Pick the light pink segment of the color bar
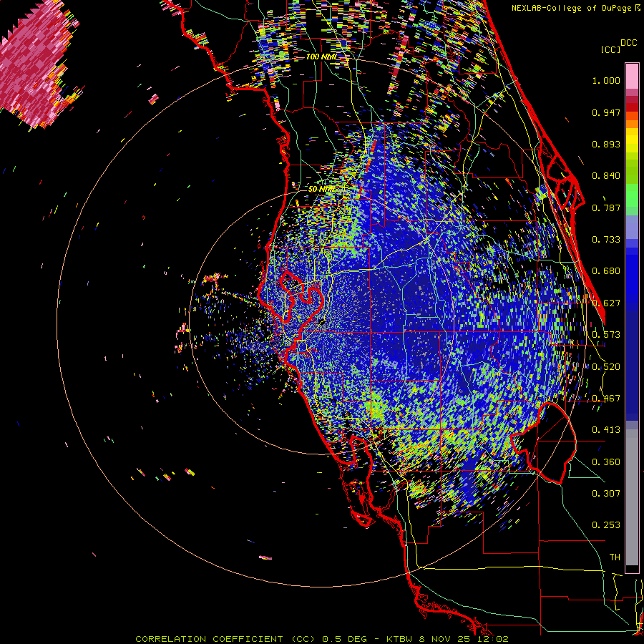 [632, 76]
